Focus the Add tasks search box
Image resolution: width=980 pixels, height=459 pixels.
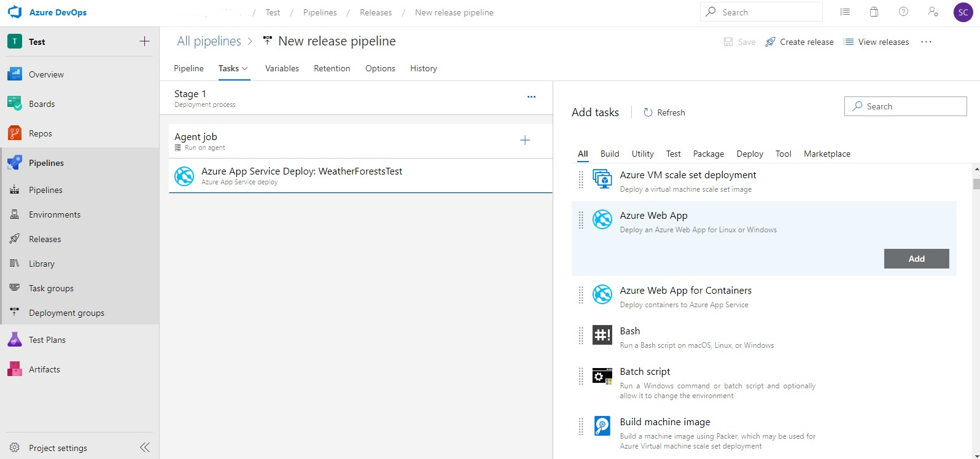click(906, 106)
